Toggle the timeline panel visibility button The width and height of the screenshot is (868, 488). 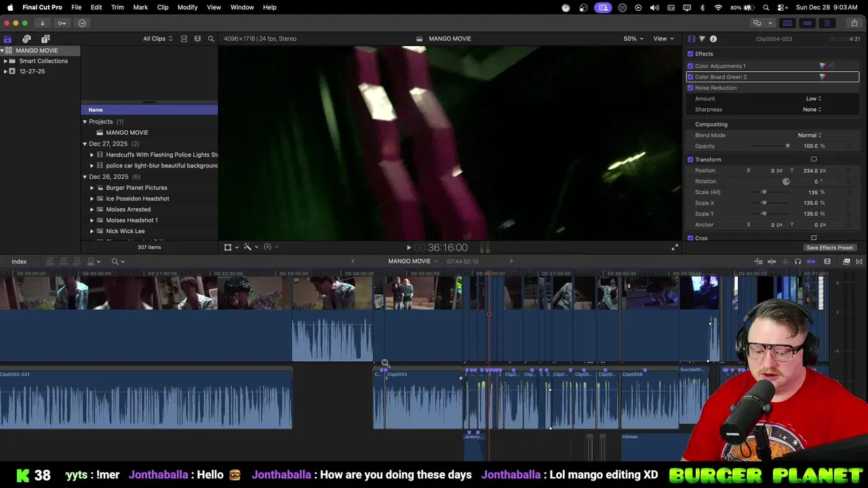point(807,23)
